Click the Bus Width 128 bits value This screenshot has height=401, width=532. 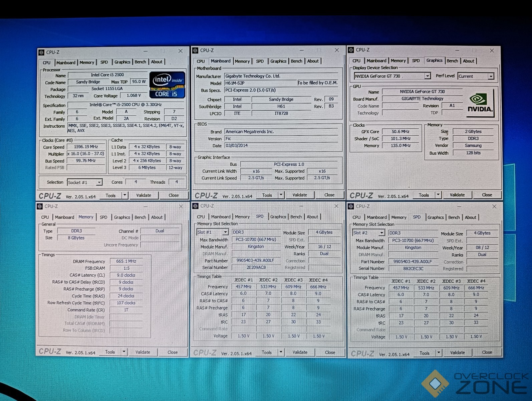473,153
